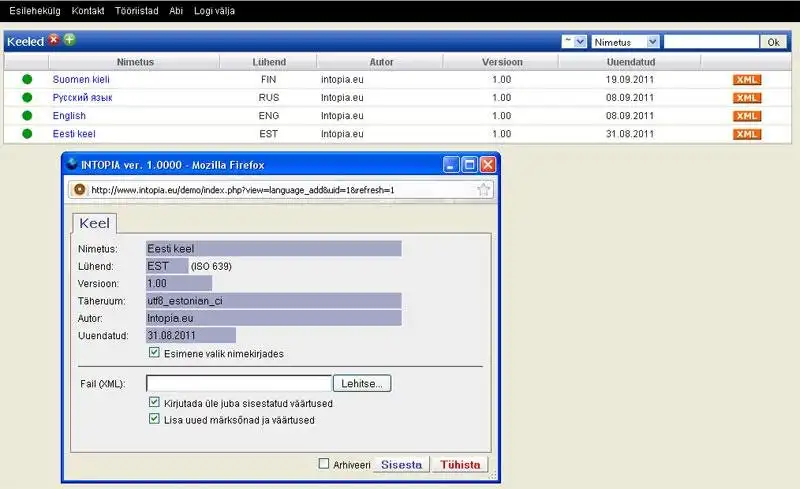The width and height of the screenshot is (800, 489).
Task: Enable the Arhiveeri checkbox
Action: [323, 463]
